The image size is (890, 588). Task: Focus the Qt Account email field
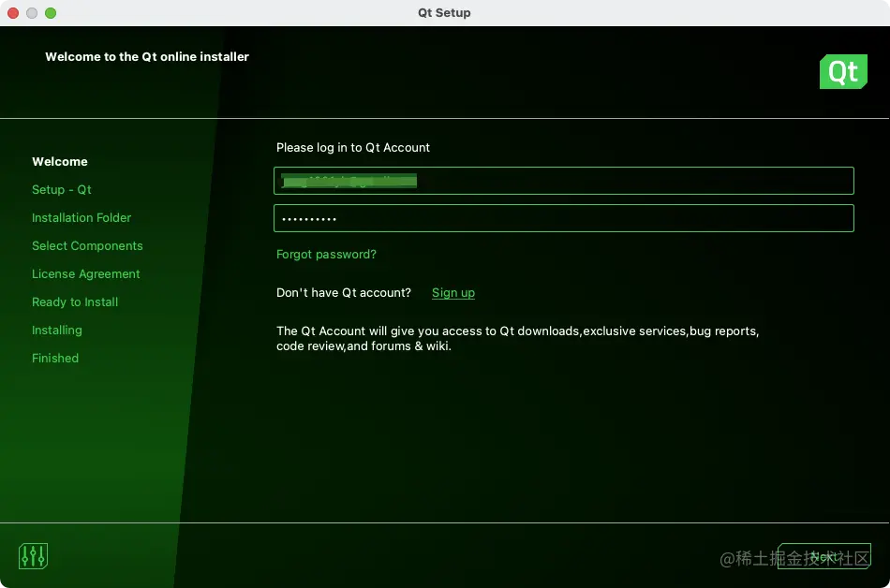(564, 181)
